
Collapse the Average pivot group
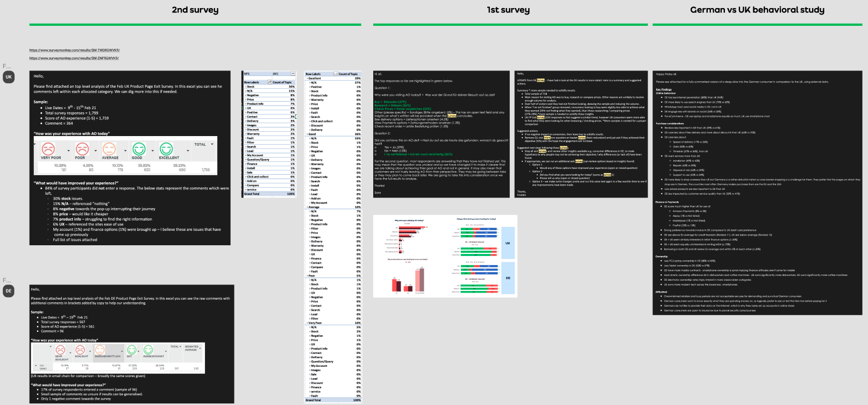pos(307,207)
